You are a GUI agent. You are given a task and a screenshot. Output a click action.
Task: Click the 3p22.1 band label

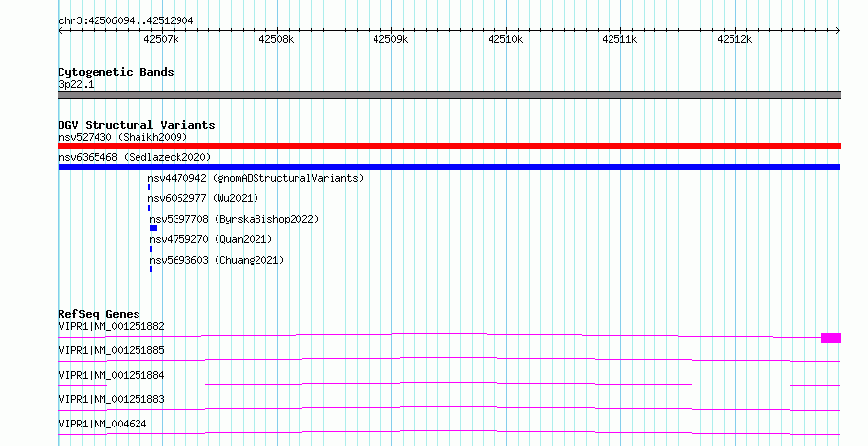[76, 84]
